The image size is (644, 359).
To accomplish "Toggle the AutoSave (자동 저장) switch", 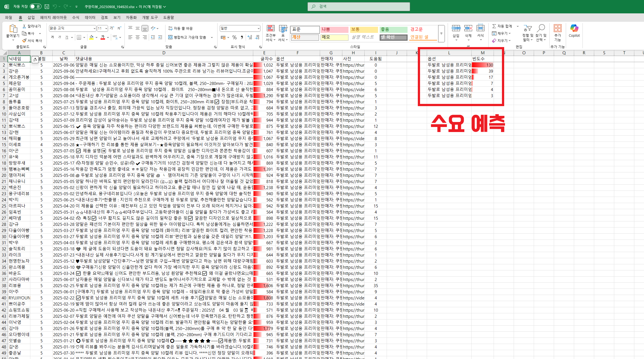I will click(36, 6).
